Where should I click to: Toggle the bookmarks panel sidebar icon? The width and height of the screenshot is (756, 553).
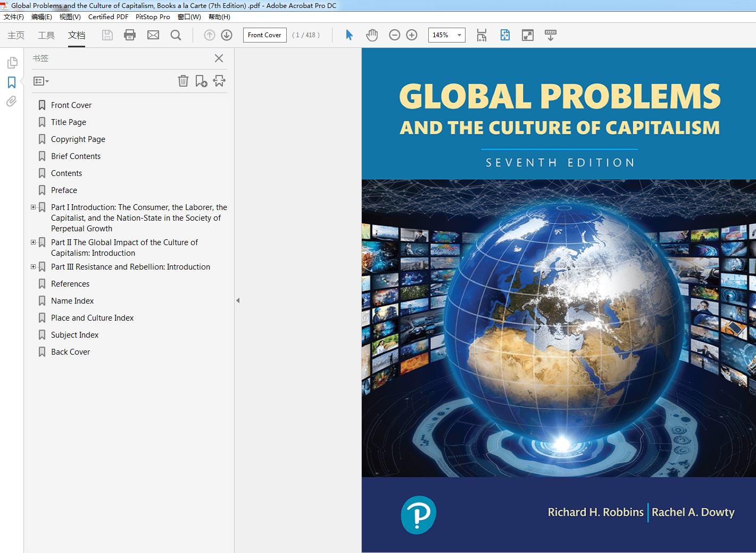point(12,82)
